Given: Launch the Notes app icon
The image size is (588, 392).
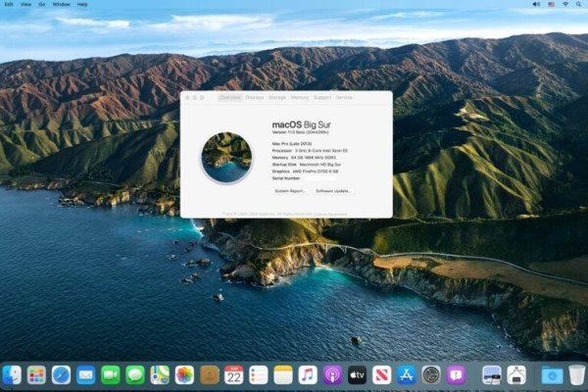Looking at the screenshot, I should click(x=283, y=375).
